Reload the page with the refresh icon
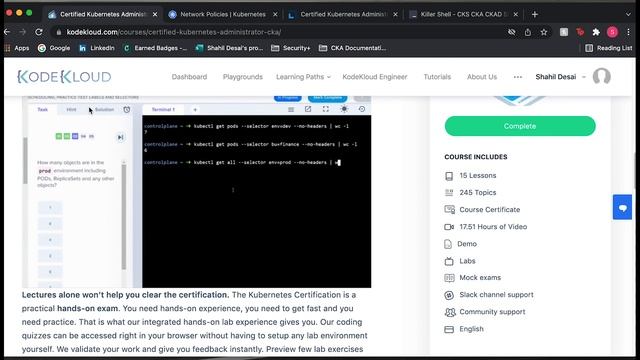This screenshot has height=360, width=640. click(39, 32)
